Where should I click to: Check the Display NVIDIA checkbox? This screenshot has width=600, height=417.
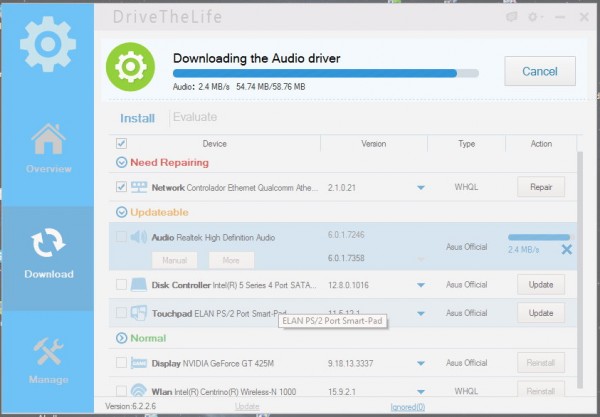(121, 363)
